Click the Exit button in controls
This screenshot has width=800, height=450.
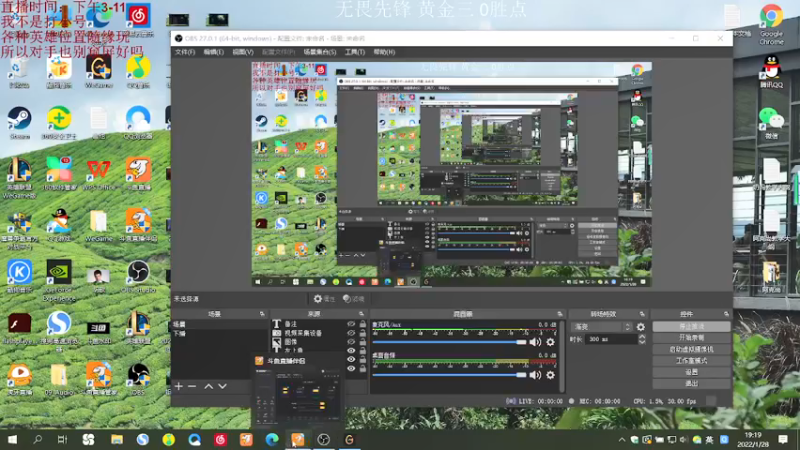coord(691,383)
